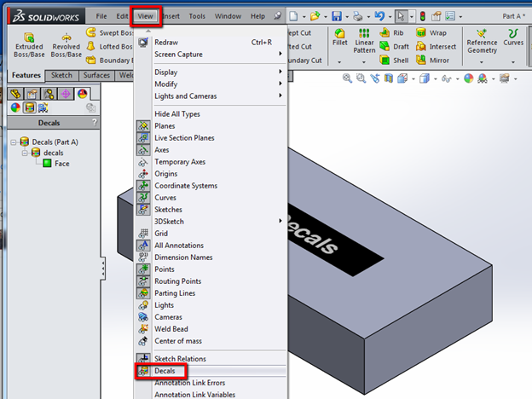Click Redraw in the View menu
This screenshot has width=532, height=399.
tap(166, 43)
